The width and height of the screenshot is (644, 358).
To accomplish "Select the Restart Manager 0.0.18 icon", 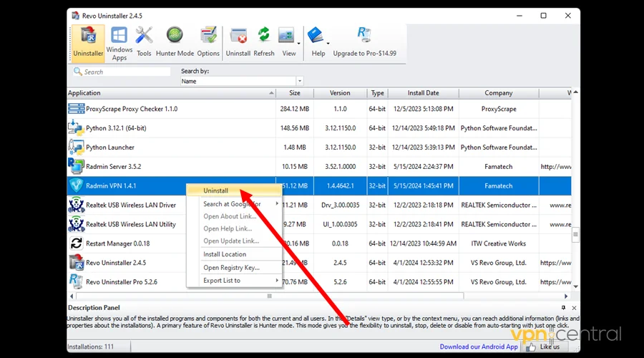I will coord(76,243).
